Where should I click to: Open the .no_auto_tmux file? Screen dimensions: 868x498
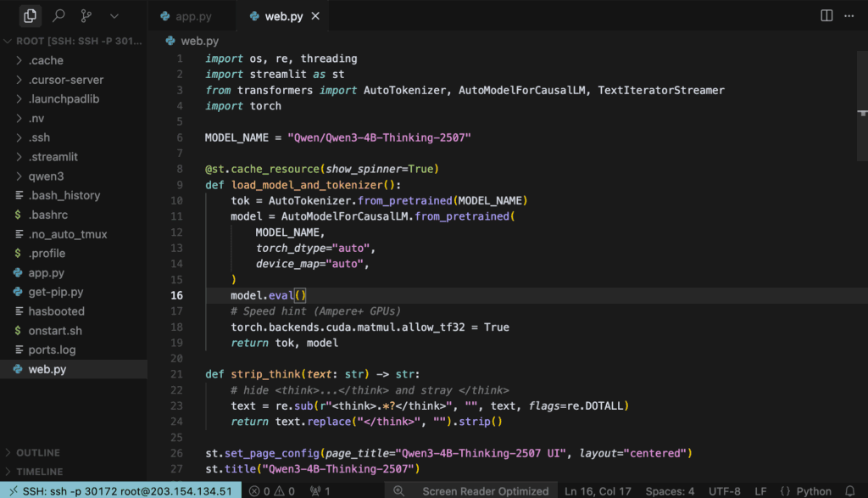[74, 234]
